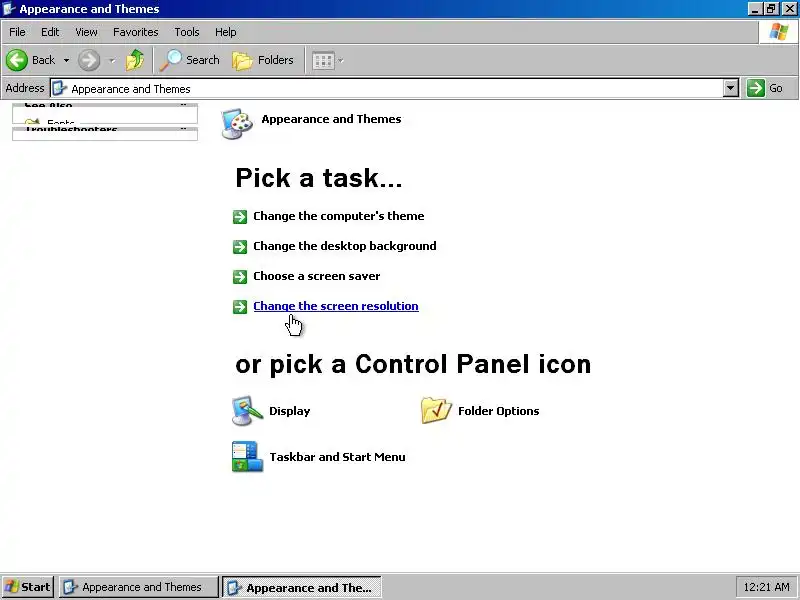800x600 pixels.
Task: Click the 12:21 AM system clock
Action: coord(766,587)
